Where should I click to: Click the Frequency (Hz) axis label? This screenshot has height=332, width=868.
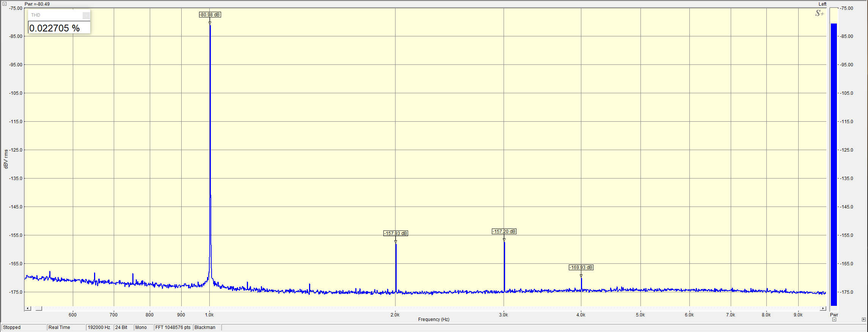tap(434, 319)
